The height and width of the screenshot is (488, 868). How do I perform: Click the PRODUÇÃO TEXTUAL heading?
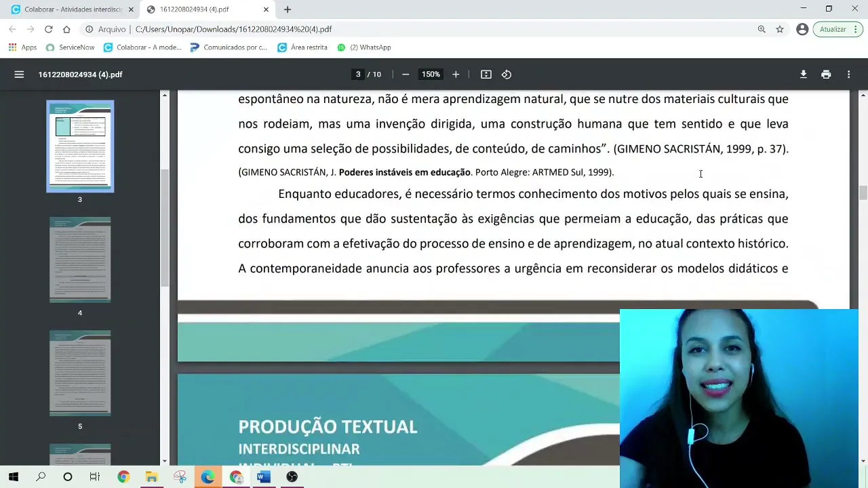pyautogui.click(x=328, y=426)
